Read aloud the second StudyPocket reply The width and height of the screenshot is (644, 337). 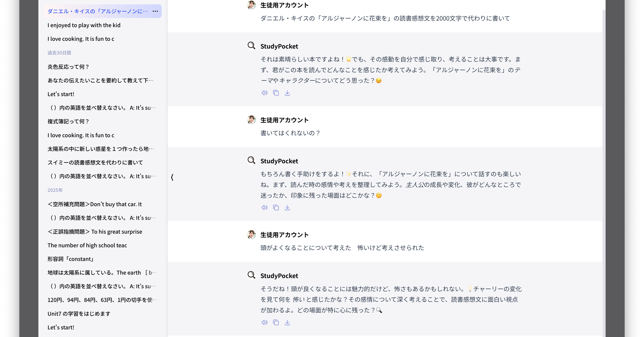tap(264, 208)
